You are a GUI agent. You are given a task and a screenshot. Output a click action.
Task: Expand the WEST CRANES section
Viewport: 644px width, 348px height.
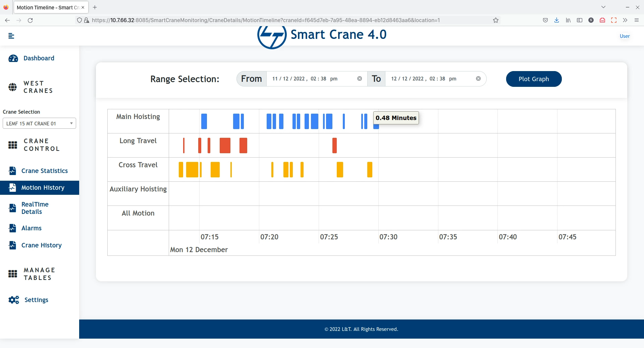click(38, 87)
